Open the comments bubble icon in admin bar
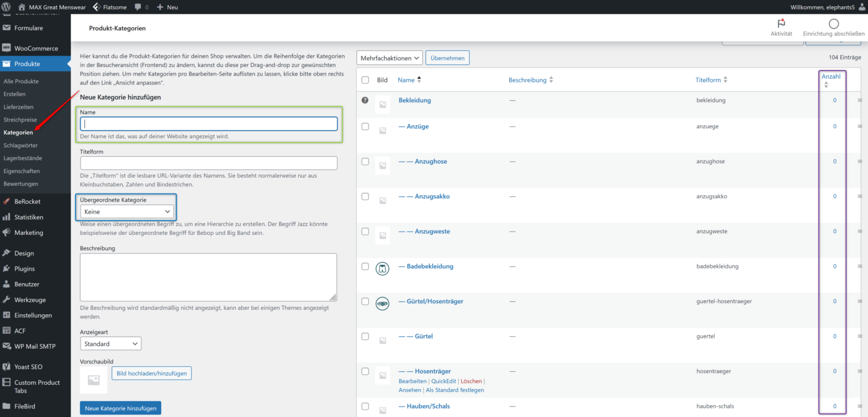868x417 pixels. 138,7
